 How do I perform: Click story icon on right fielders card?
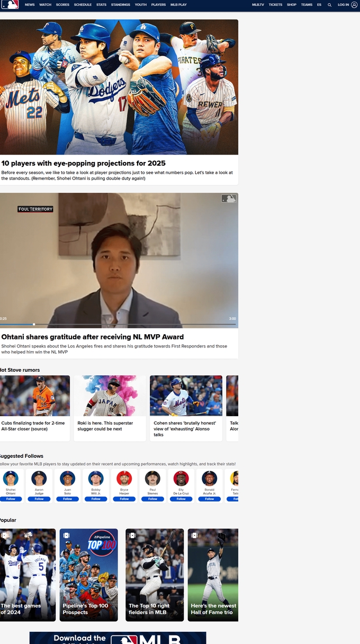[x=132, y=535]
